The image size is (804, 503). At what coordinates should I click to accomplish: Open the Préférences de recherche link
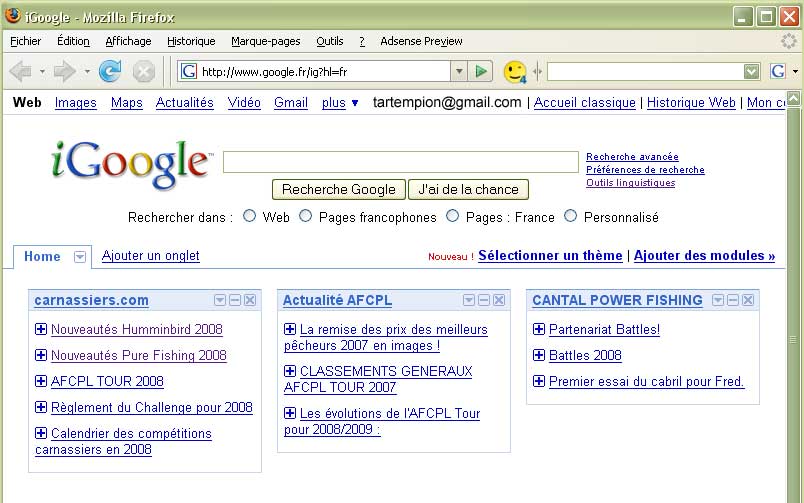(x=646, y=170)
